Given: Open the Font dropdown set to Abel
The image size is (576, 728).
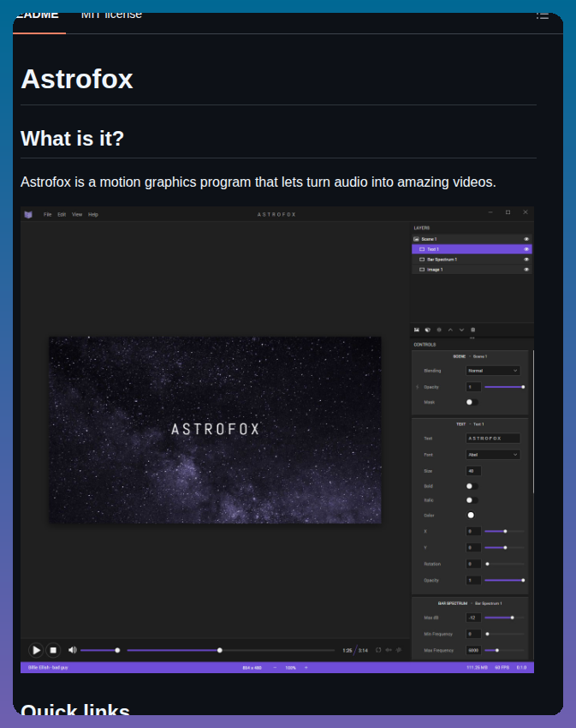Looking at the screenshot, I should click(493, 455).
